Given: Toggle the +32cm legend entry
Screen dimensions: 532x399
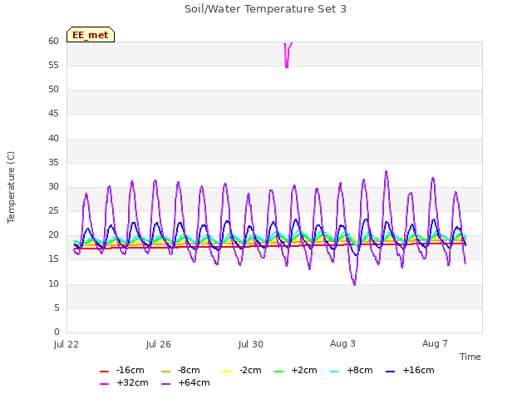Looking at the screenshot, I should click(x=124, y=382).
